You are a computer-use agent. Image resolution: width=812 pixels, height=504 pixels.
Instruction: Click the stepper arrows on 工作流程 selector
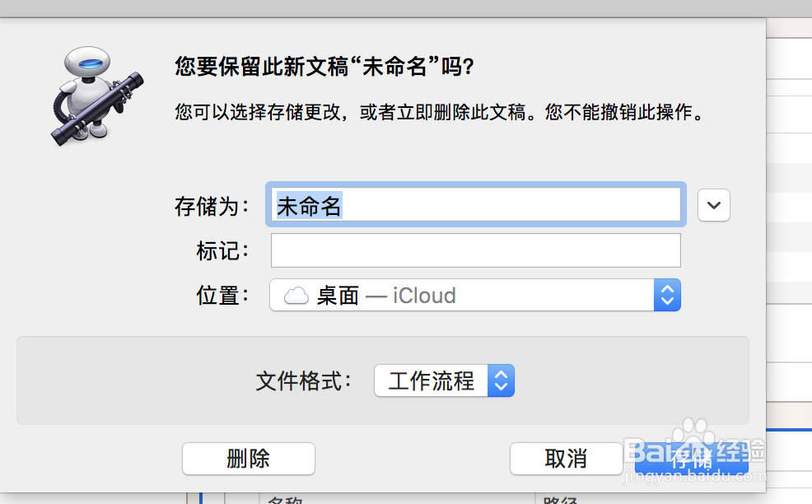[x=502, y=380]
